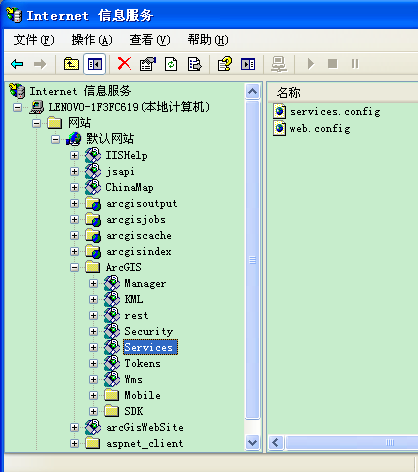Viewport: 418px width, 472px height.
Task: Select the Security tree item
Action: pyautogui.click(x=149, y=331)
